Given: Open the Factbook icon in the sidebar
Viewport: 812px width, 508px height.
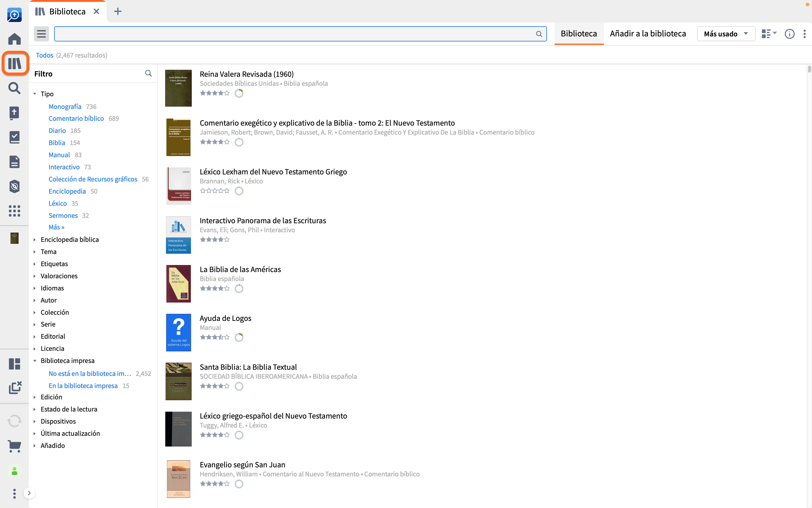Looking at the screenshot, I should click(x=14, y=113).
